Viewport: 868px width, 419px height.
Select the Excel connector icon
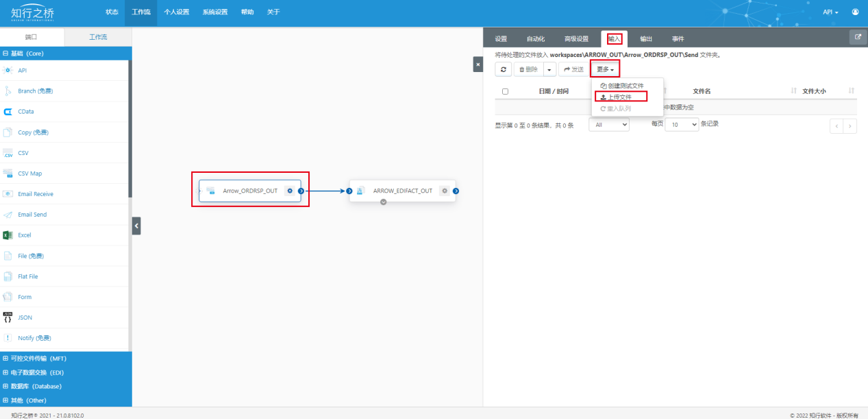8,235
